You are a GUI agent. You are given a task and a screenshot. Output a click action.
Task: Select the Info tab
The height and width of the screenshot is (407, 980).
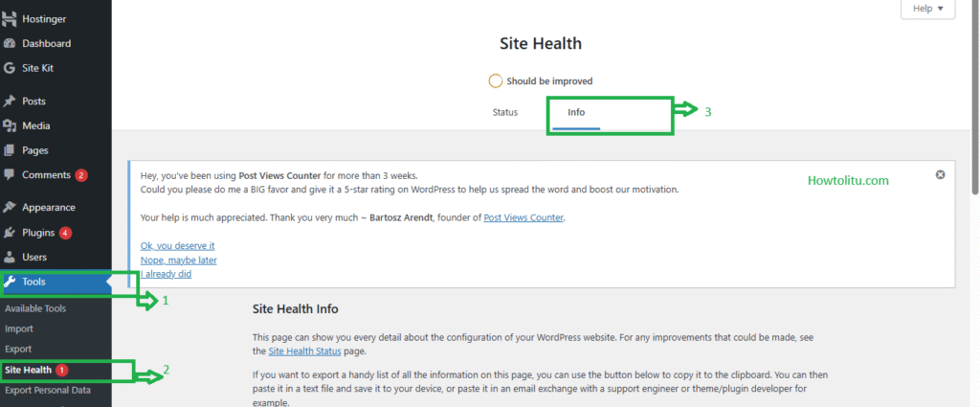click(576, 113)
